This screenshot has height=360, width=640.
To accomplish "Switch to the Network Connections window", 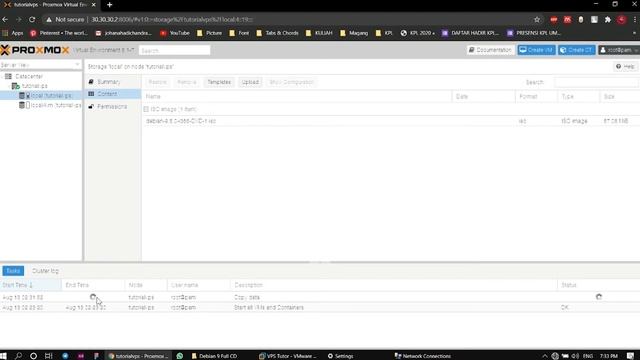I will (x=422, y=356).
